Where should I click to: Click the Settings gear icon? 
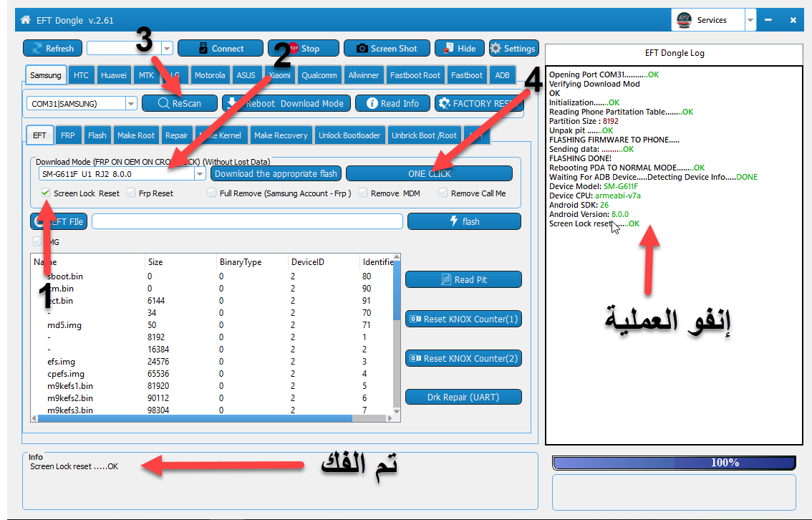(496, 48)
